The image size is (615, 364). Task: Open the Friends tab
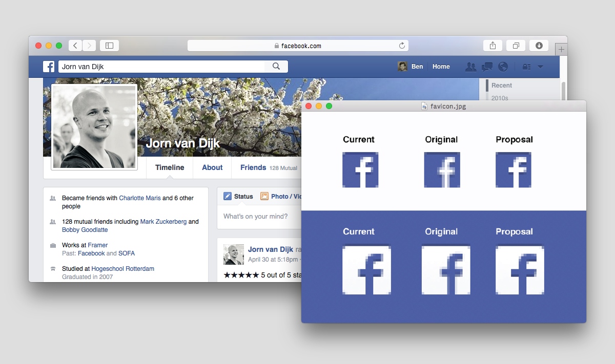click(x=253, y=167)
